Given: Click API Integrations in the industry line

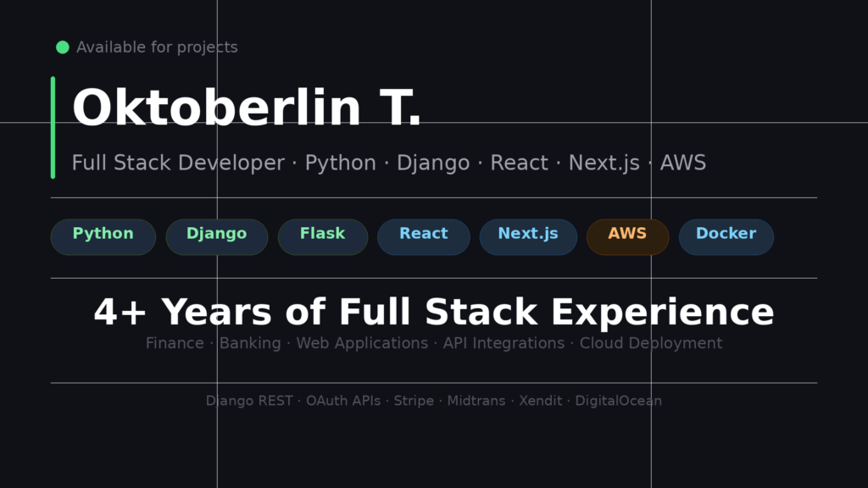Looking at the screenshot, I should 504,344.
